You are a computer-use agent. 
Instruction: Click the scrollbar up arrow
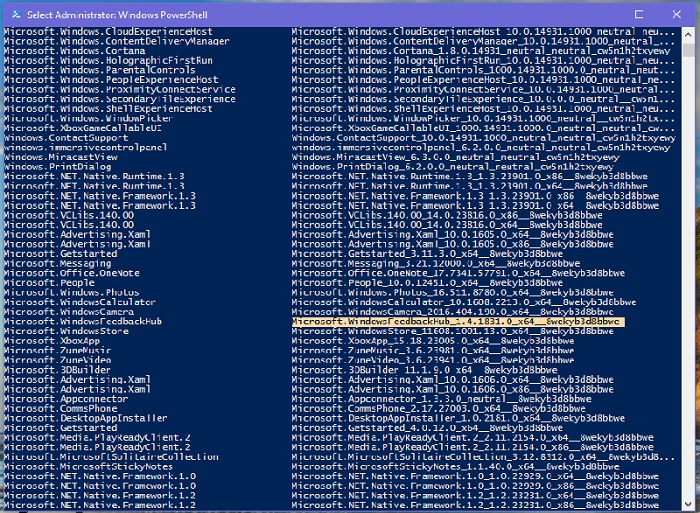[x=688, y=33]
